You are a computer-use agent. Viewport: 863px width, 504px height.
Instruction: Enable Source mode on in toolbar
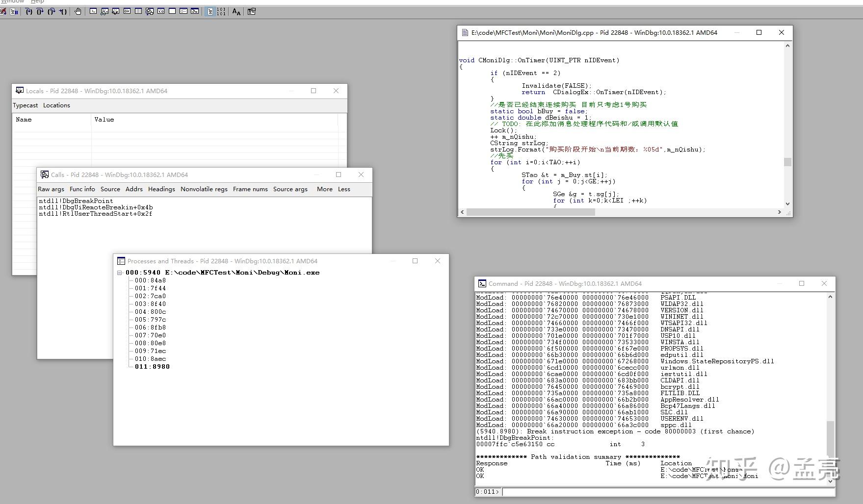pos(210,11)
